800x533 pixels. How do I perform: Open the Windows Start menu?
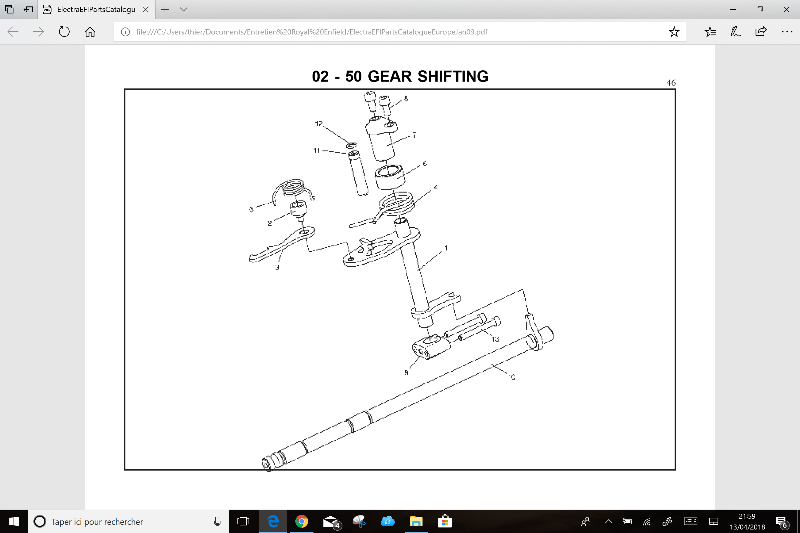[14, 521]
